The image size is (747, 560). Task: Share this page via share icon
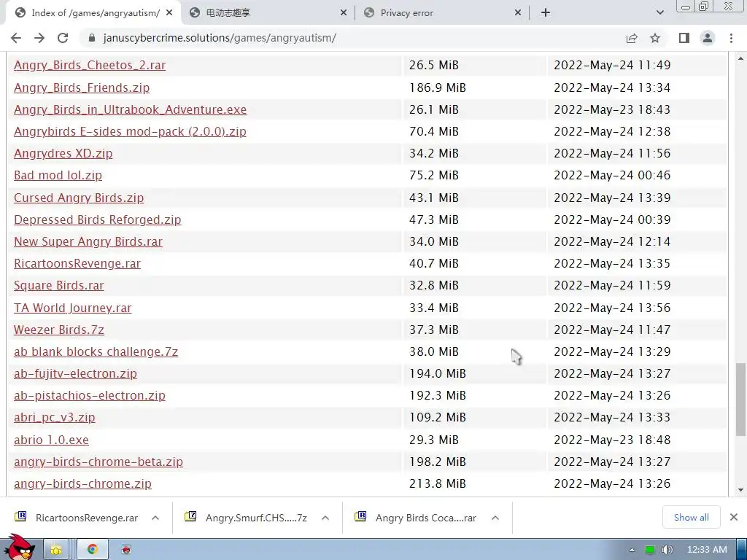[x=632, y=38]
